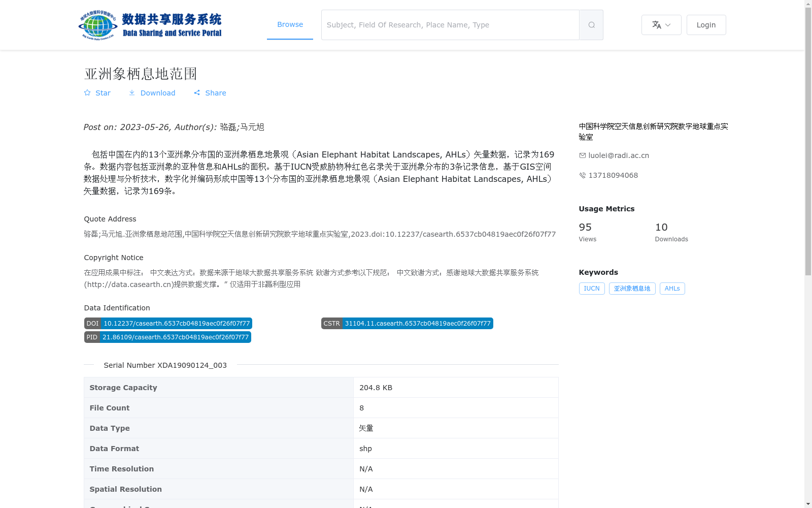Viewport: 812px width, 508px height.
Task: Click the Login button
Action: point(706,25)
